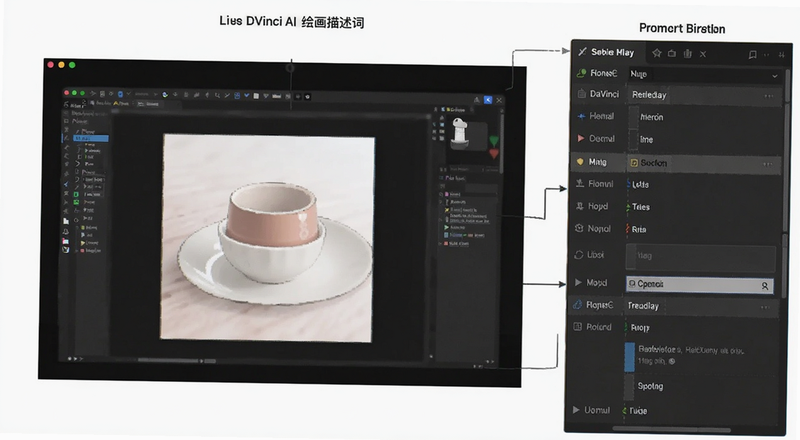Click the X icon in panel header

click(x=703, y=54)
